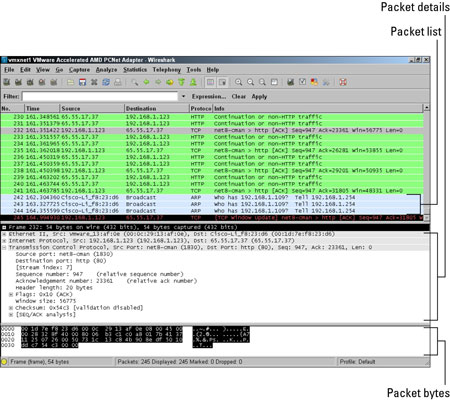Click the List capture interfaces toolbar icon

tap(6, 82)
